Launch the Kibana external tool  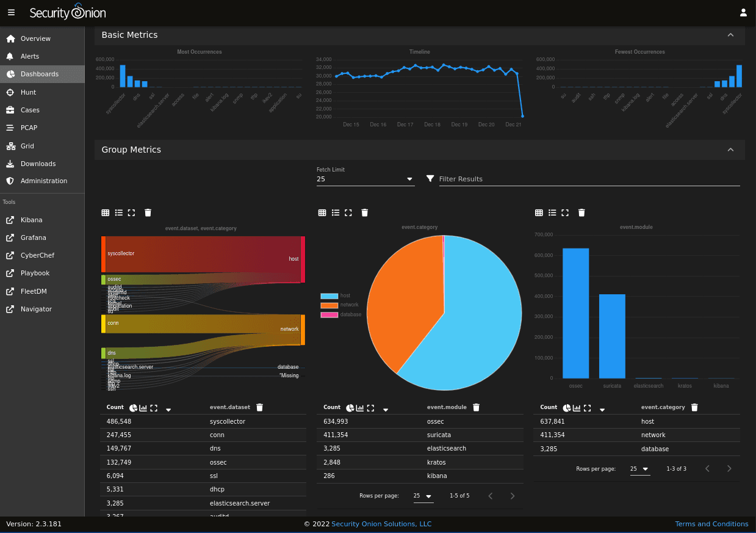click(42, 220)
